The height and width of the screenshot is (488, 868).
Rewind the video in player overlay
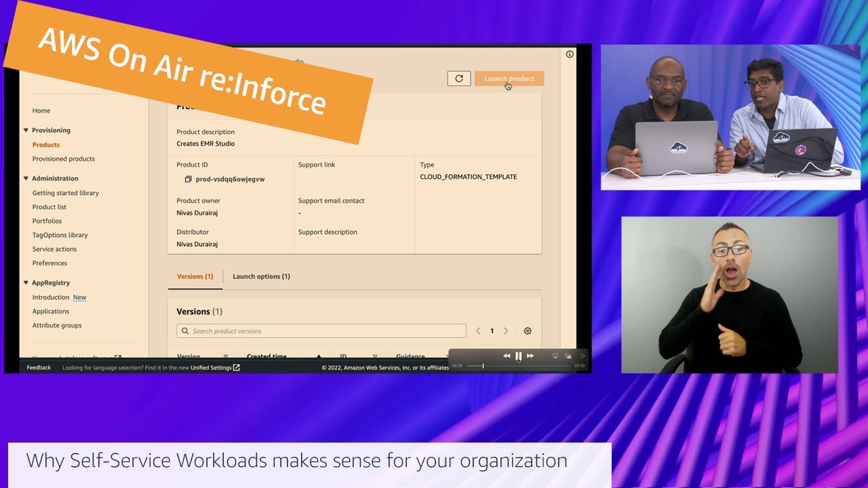click(x=507, y=356)
